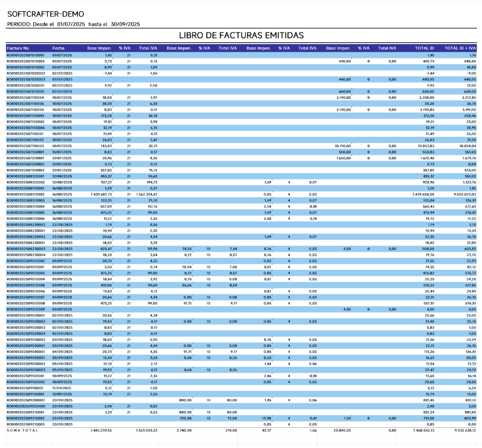482x448 pixels.
Task: Click the "Factura No." column header
Action: point(18,49)
